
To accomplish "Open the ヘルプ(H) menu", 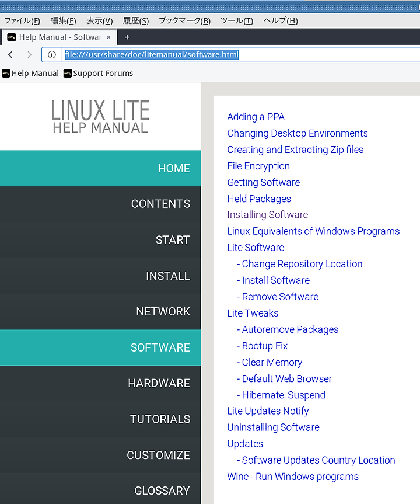I will 281,21.
